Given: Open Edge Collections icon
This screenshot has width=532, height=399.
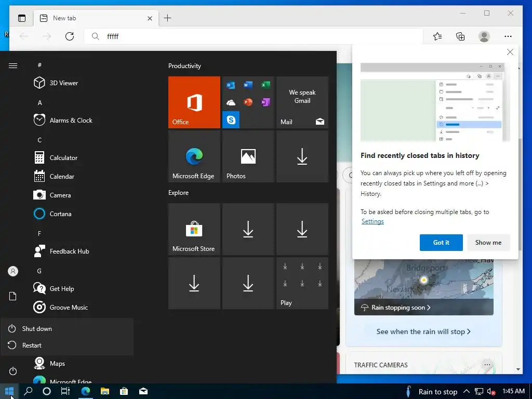Looking at the screenshot, I should [x=460, y=36].
